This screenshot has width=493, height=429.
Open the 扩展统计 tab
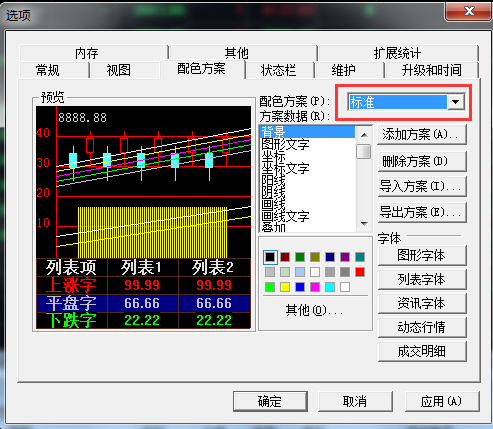(398, 53)
